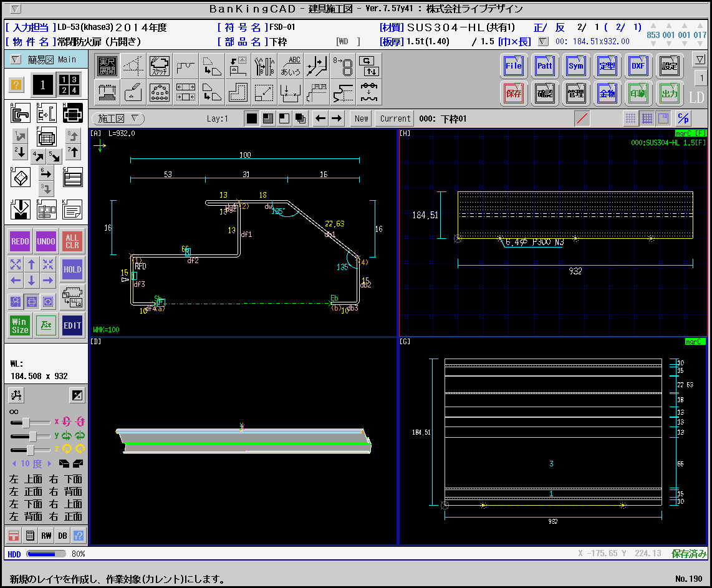Toggle the line grid display button
712x588 pixels.
pyautogui.click(x=647, y=118)
